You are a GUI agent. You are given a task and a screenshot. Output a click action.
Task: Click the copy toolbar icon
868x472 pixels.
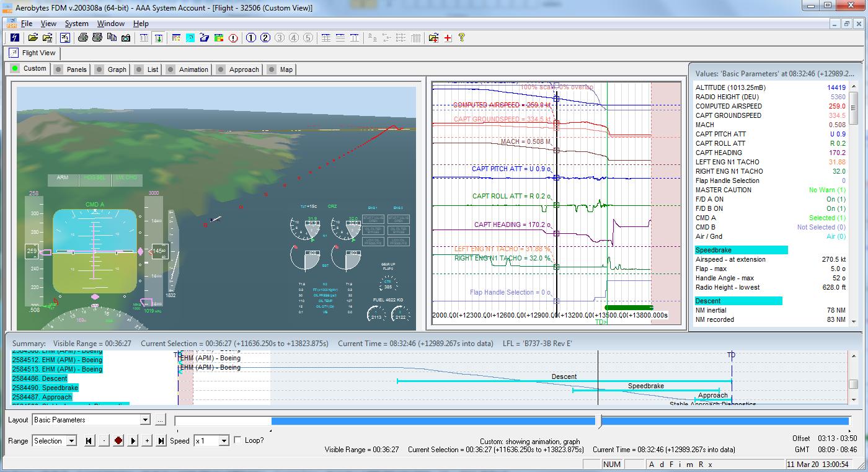(112, 38)
